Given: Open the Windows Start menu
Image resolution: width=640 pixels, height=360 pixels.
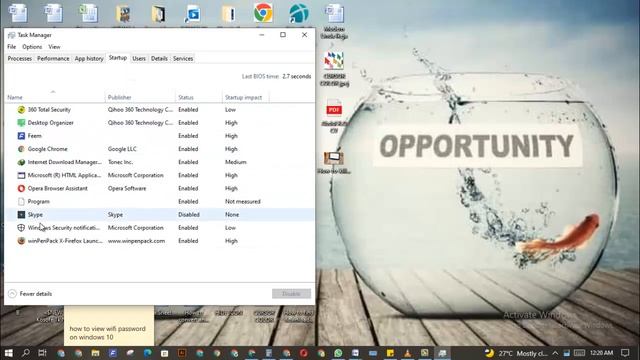Looking at the screenshot, I should point(8,353).
